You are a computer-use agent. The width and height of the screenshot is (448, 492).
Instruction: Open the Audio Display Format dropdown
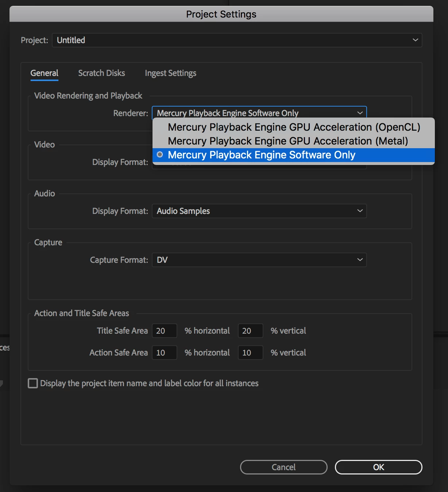pyautogui.click(x=259, y=211)
